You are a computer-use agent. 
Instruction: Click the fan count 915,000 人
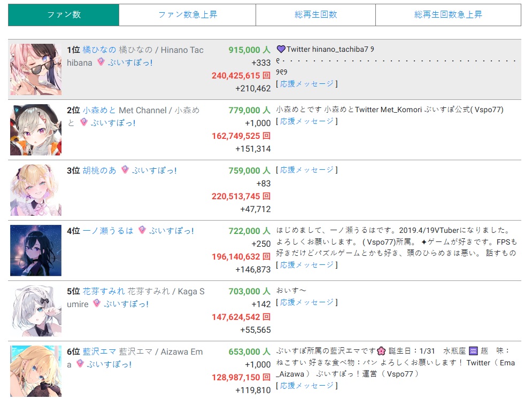(249, 50)
